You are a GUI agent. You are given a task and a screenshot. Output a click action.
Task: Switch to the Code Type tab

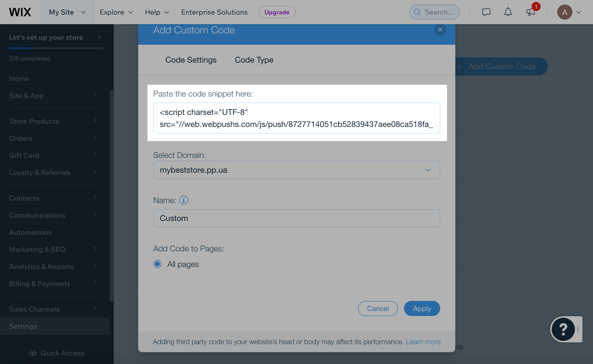pos(254,60)
